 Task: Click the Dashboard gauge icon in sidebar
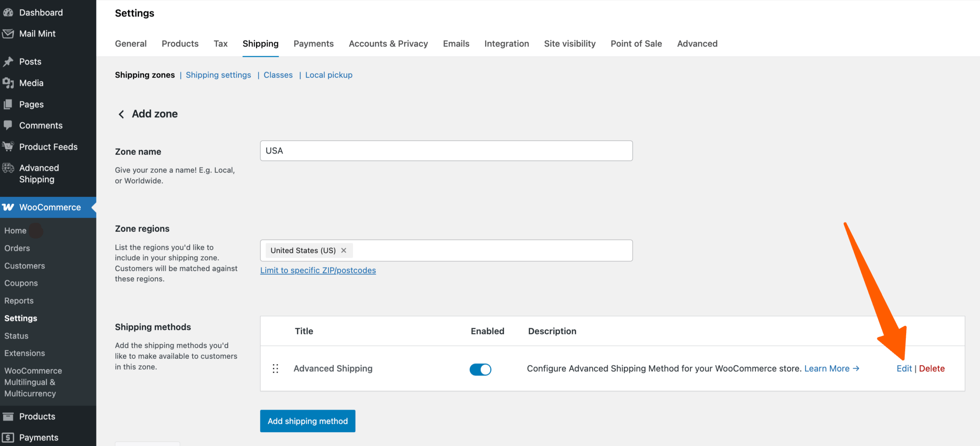pos(8,12)
